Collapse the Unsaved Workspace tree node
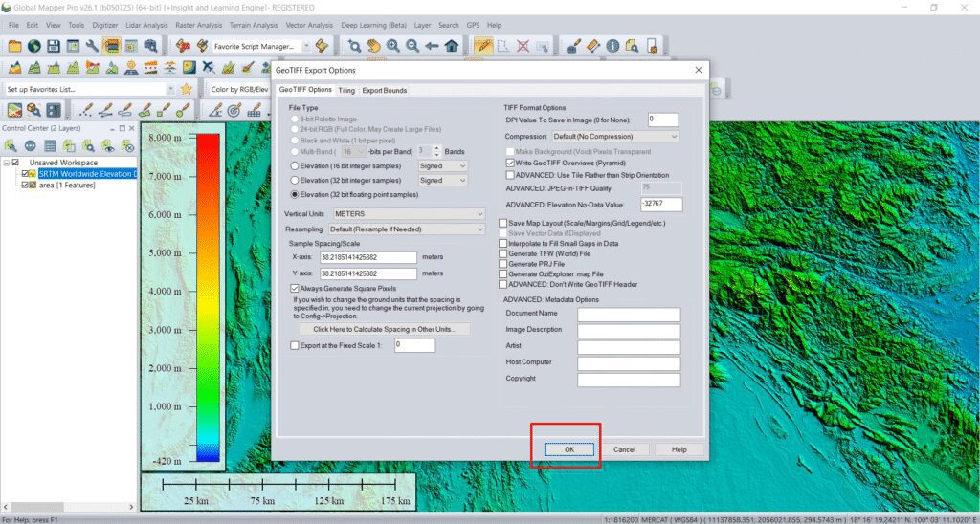 [x=6, y=163]
